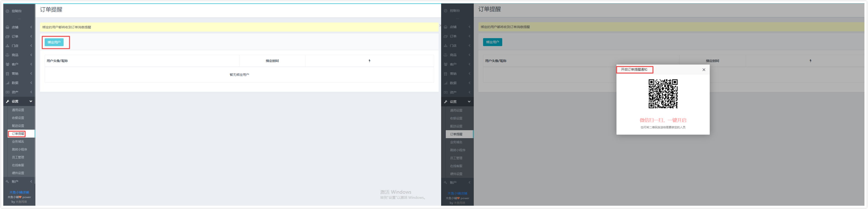
Task: Click 微信扫一扫,一键开启 text in popup
Action: (x=663, y=120)
